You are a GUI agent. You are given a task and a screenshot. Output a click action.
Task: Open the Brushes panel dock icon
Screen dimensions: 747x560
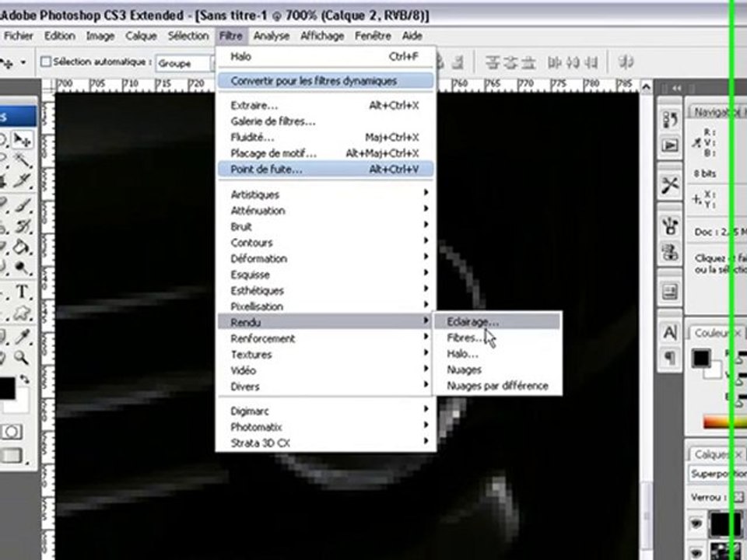(x=670, y=226)
